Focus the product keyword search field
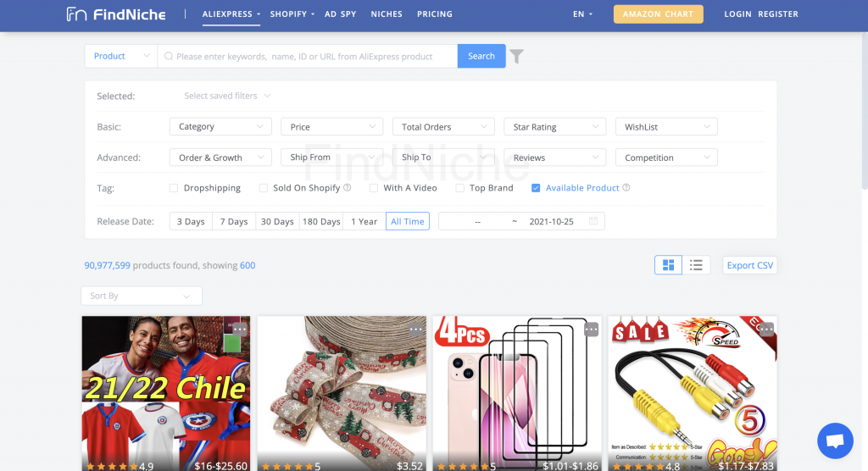This screenshot has width=868, height=471. [x=308, y=56]
